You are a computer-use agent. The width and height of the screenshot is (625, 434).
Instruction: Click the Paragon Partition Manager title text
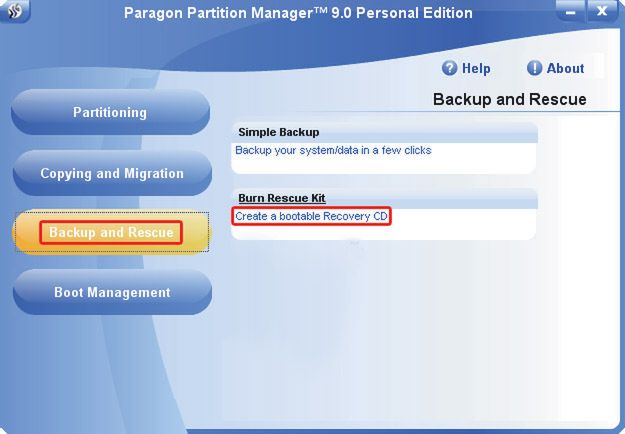tap(298, 13)
